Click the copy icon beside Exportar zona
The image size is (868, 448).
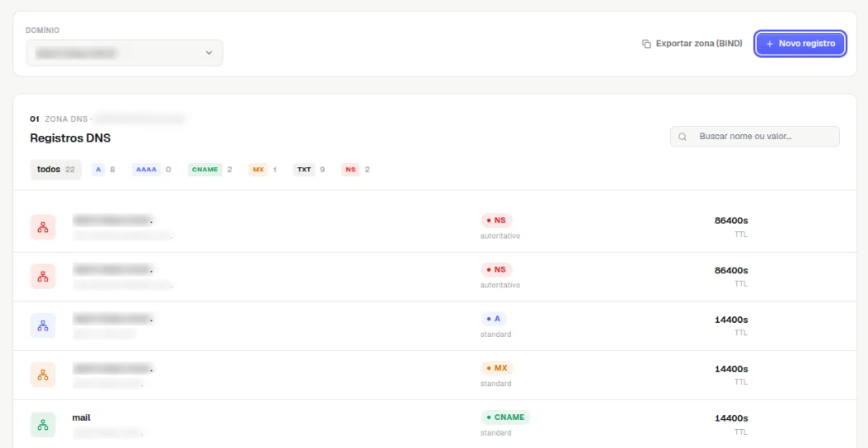click(646, 44)
